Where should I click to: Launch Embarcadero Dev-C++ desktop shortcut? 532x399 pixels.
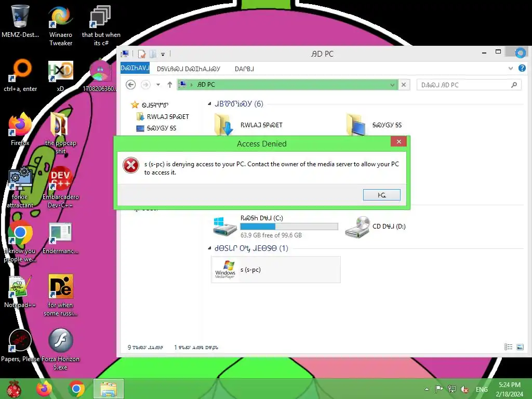coord(60,187)
